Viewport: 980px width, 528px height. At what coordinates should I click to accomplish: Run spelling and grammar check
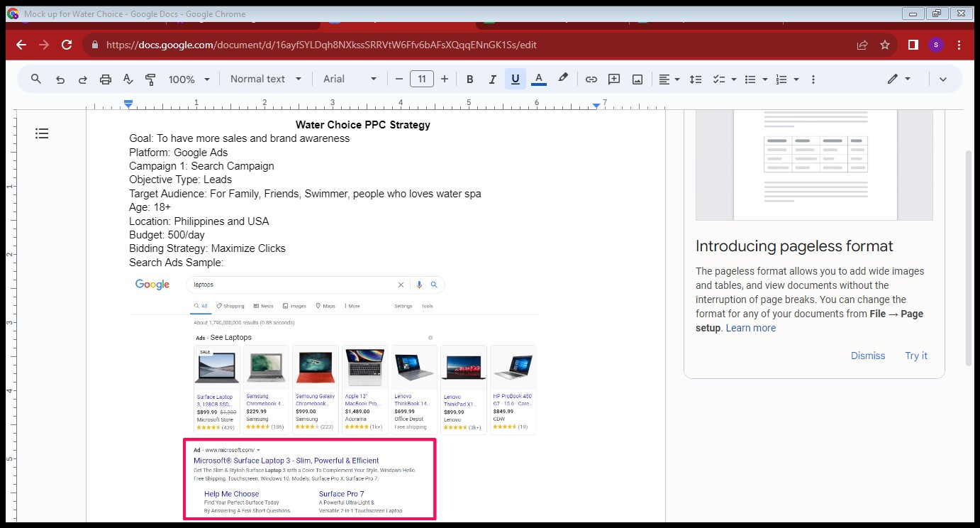pyautogui.click(x=128, y=79)
